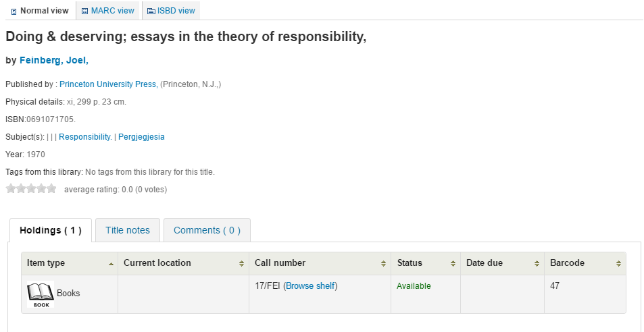Rate the title three stars
644x332 pixels.
[31, 190]
